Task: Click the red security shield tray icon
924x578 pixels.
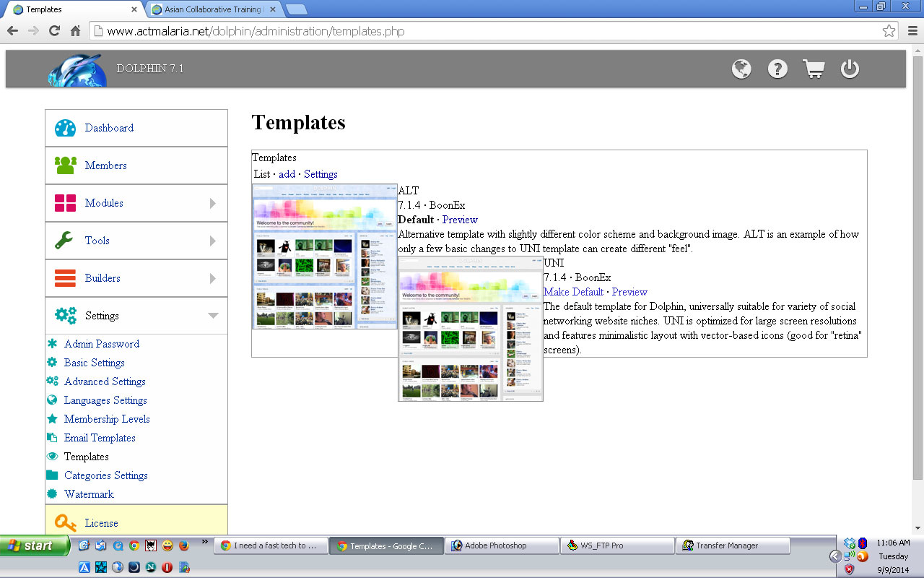Action: (850, 569)
